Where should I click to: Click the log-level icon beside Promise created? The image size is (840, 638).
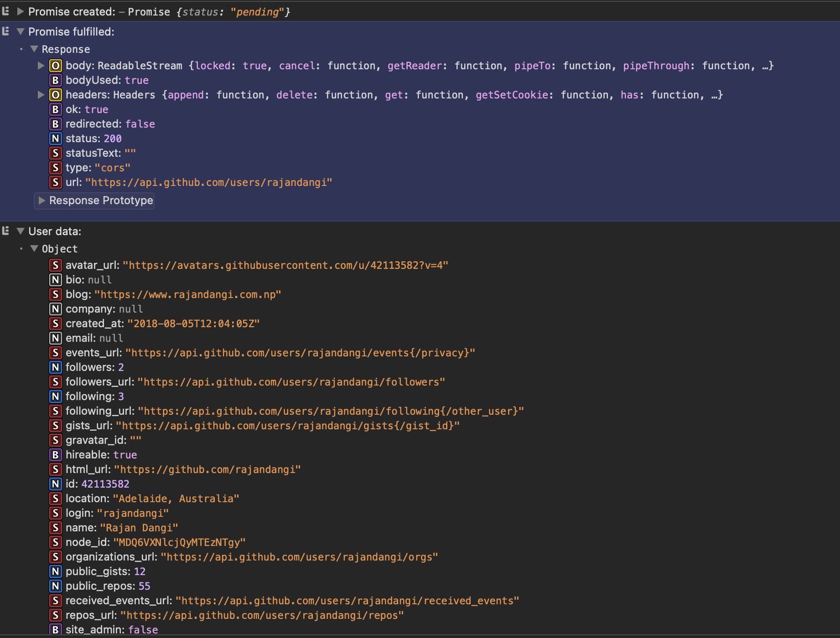point(6,11)
